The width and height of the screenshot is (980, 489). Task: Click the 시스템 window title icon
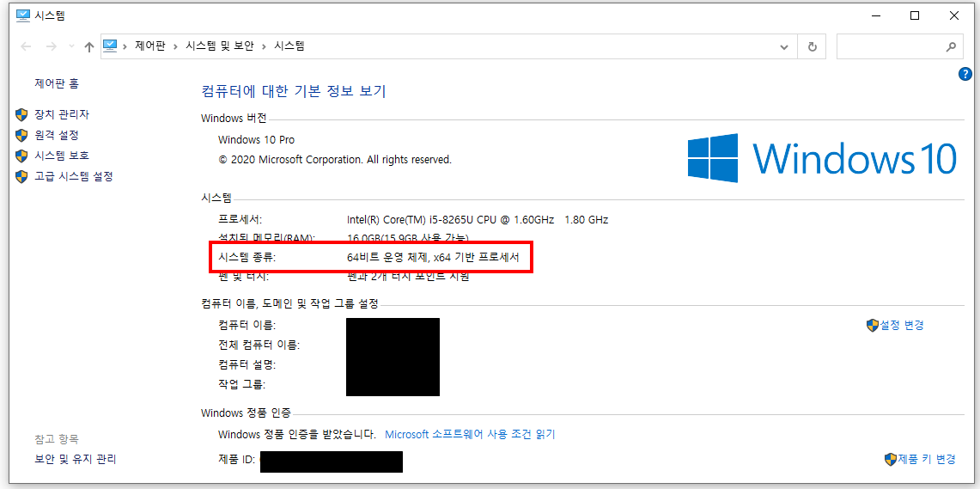coord(22,16)
